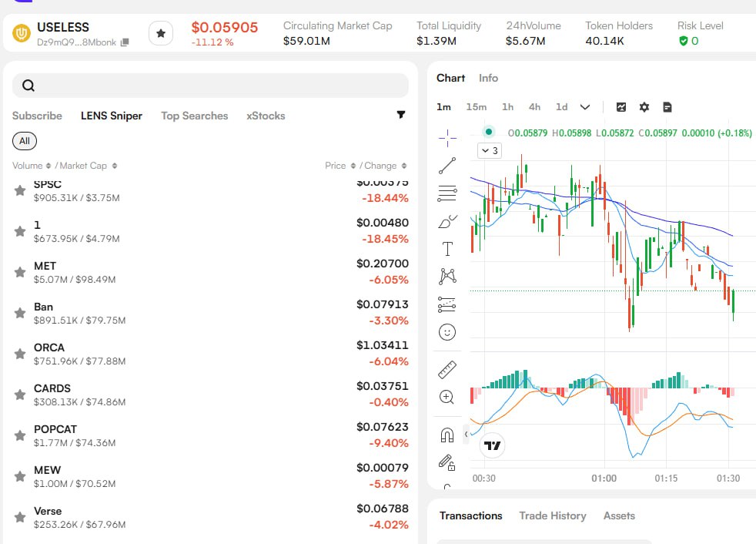756x544 pixels.
Task: Select 1d chart interval
Action: click(x=562, y=107)
